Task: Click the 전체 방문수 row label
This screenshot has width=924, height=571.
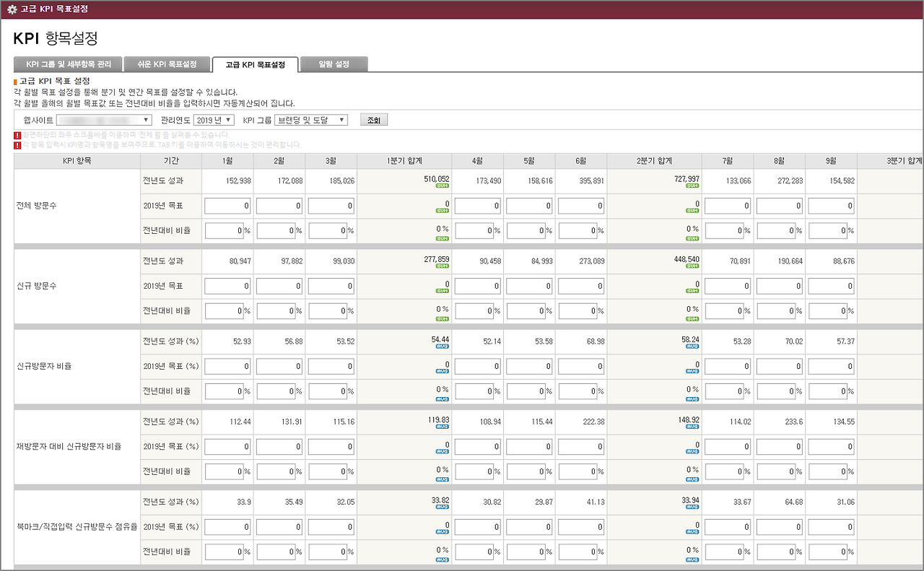Action: tap(36, 206)
